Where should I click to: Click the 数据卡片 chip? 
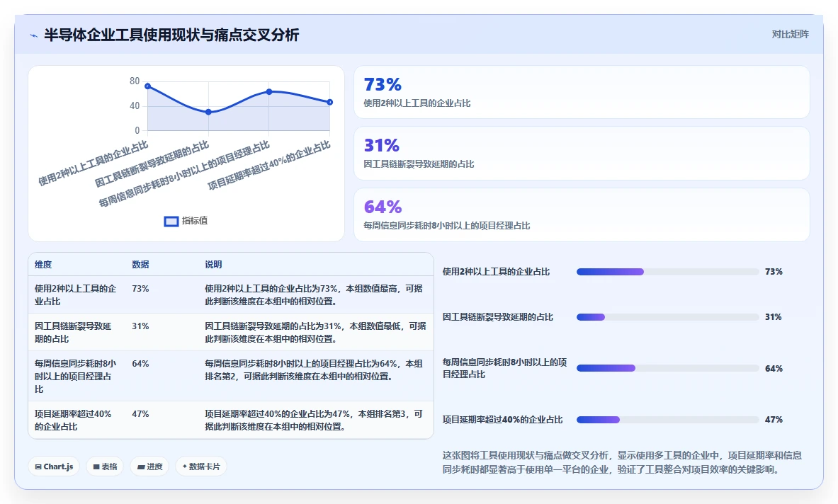tap(201, 466)
